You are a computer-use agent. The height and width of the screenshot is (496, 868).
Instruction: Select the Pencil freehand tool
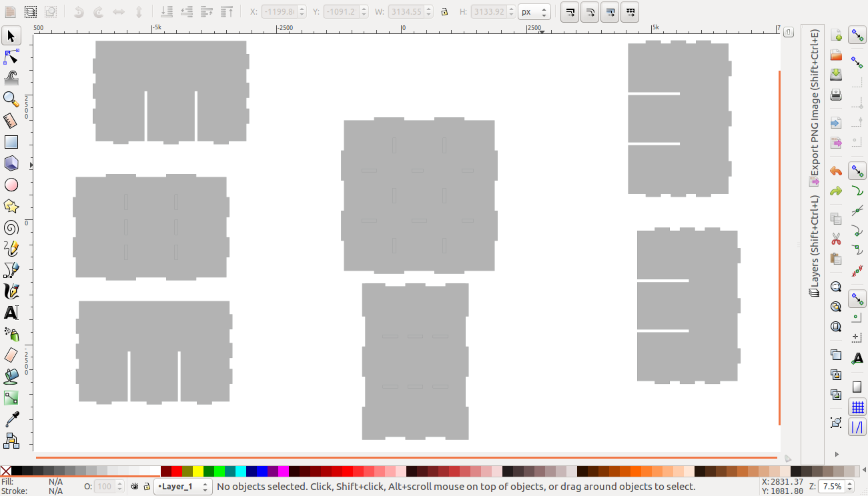11,249
